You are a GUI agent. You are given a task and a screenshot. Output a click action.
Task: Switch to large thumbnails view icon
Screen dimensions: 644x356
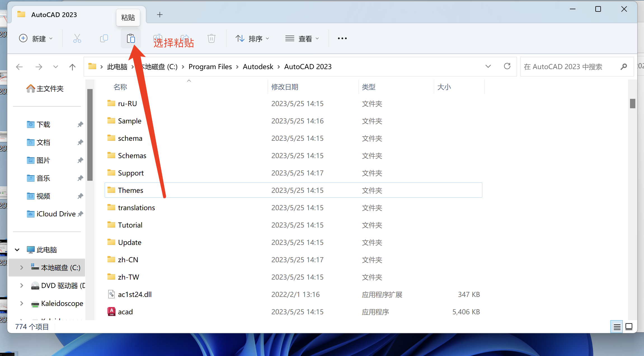[x=629, y=327]
